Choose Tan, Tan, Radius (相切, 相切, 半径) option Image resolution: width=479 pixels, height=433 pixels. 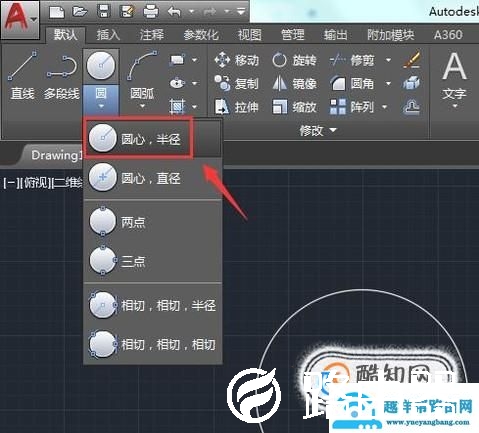[153, 305]
